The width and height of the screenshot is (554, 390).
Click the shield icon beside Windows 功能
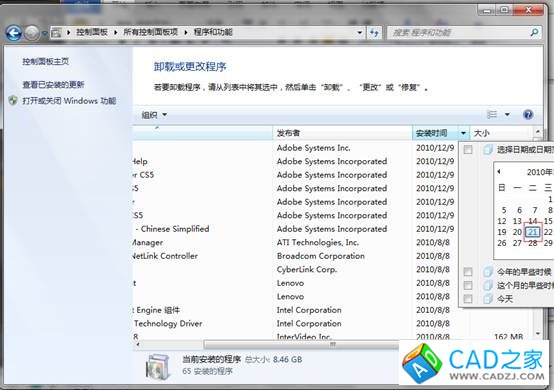click(13, 100)
